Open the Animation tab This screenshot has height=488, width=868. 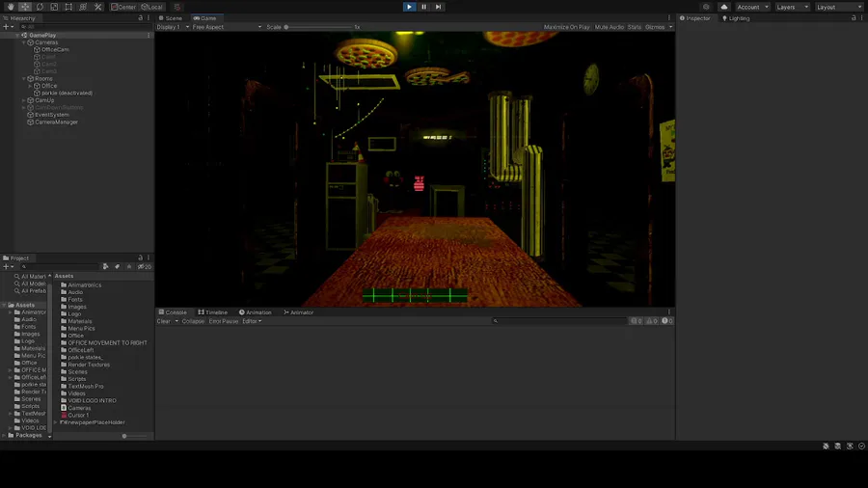click(x=256, y=312)
